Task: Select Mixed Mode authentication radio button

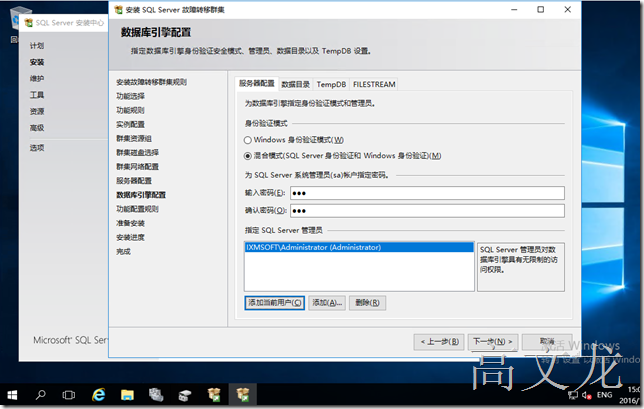Action: [248, 156]
